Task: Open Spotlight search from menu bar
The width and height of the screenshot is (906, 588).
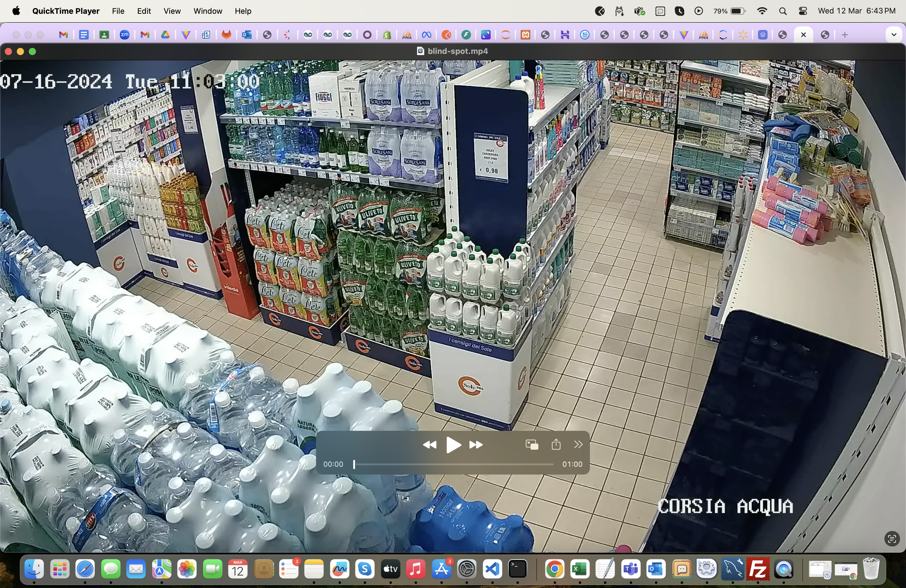Action: click(783, 11)
